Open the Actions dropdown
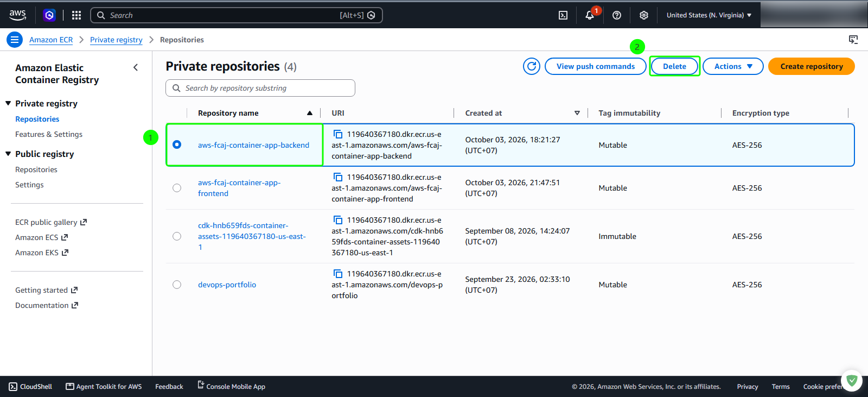 (x=733, y=66)
